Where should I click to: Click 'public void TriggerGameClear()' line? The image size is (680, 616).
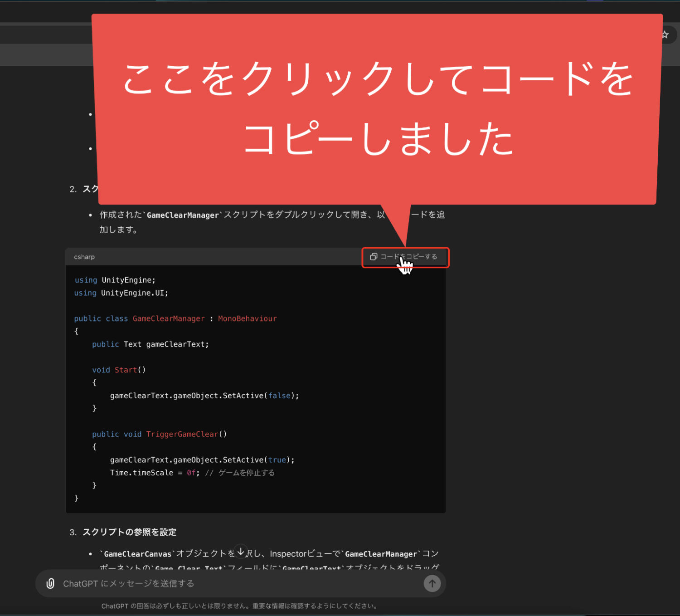pyautogui.click(x=160, y=434)
